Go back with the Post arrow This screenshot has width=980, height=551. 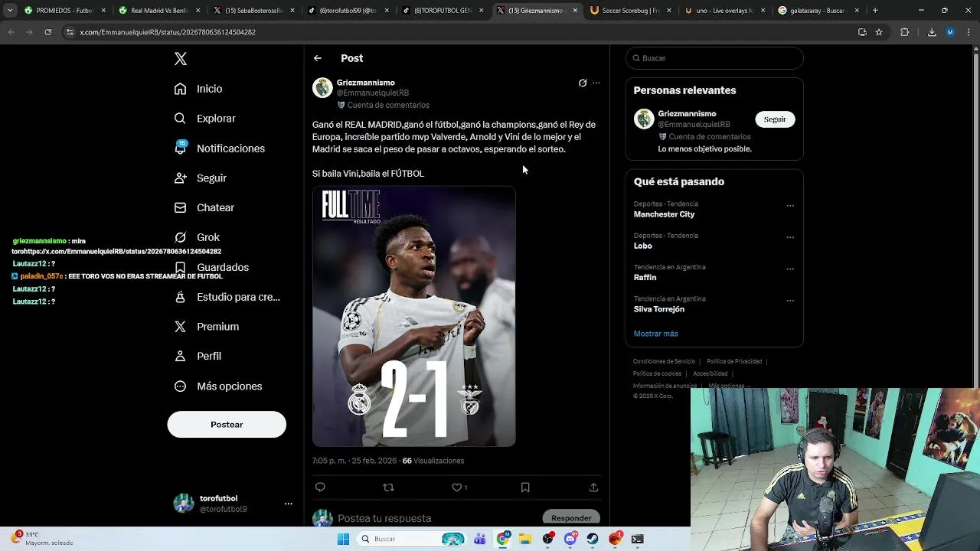pyautogui.click(x=317, y=58)
